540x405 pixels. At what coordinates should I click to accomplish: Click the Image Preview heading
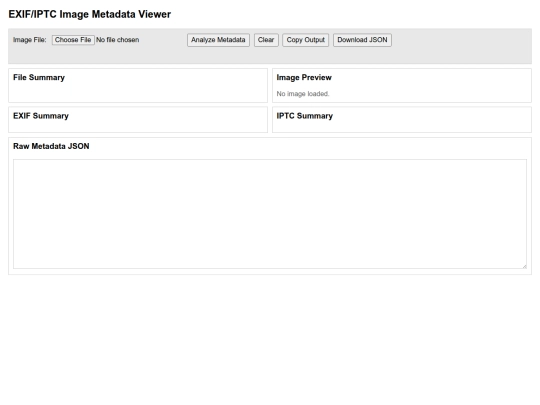304,77
